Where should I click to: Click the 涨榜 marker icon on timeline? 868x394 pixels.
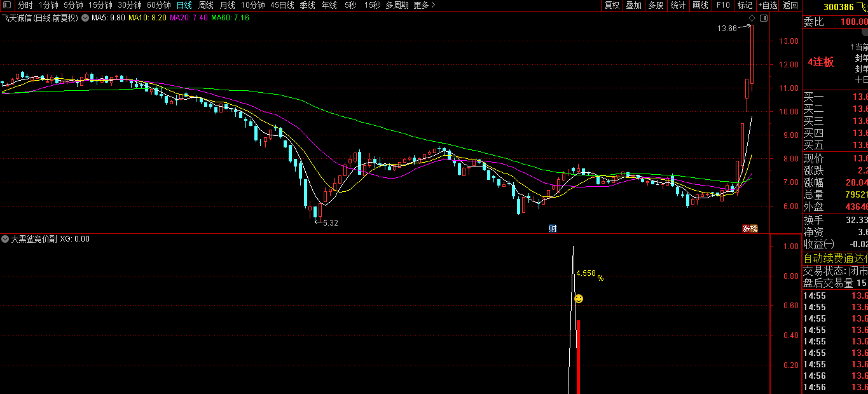pos(750,229)
